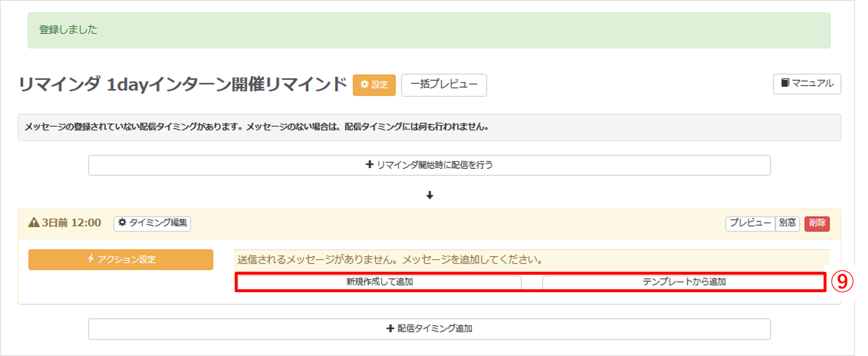Click plus icon in リマインダ開始時に配信を行う
Viewport: 868px width, 356px height.
[x=370, y=164]
